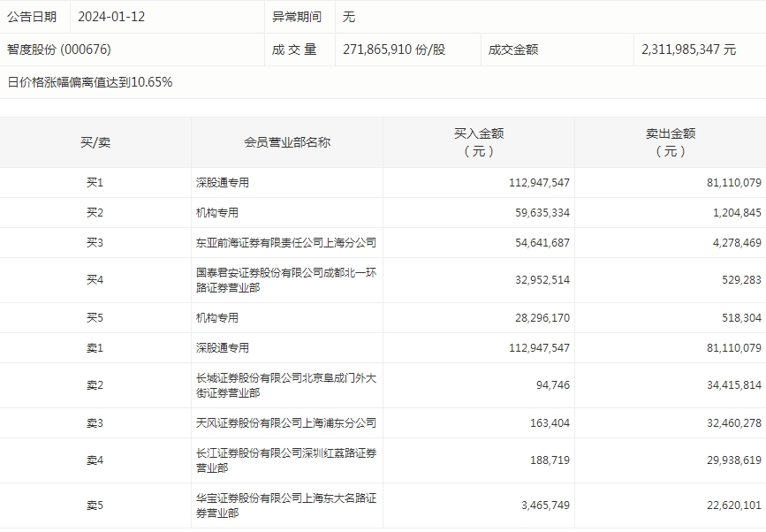Select the 买1 row label

95,183
